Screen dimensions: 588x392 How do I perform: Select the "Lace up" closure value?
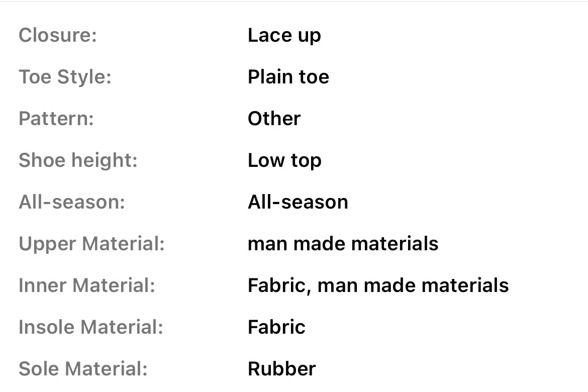tap(284, 36)
